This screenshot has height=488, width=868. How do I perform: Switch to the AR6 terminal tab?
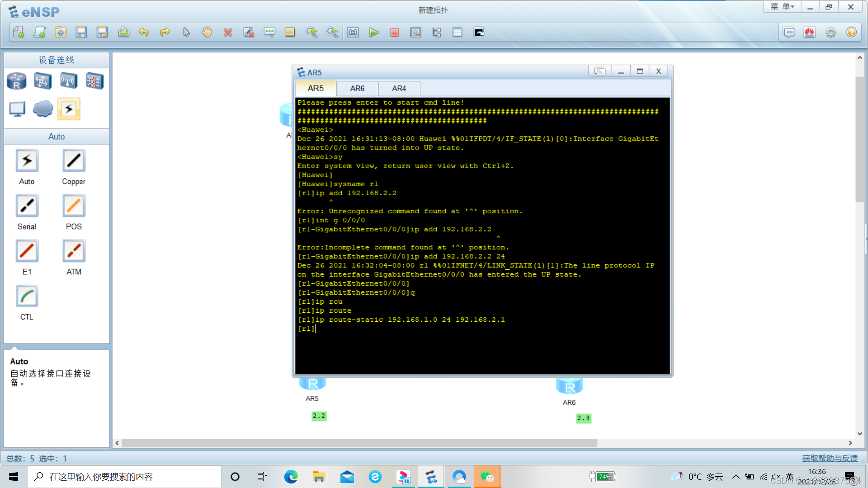[357, 89]
